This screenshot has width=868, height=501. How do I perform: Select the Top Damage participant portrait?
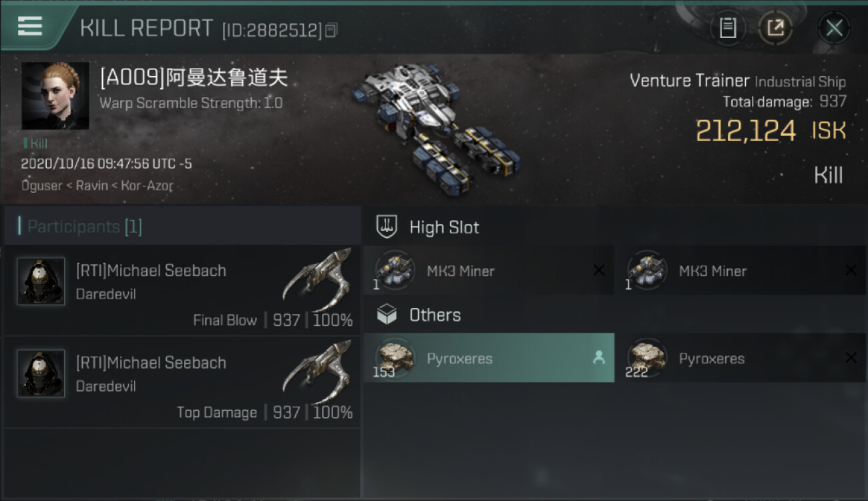[41, 373]
